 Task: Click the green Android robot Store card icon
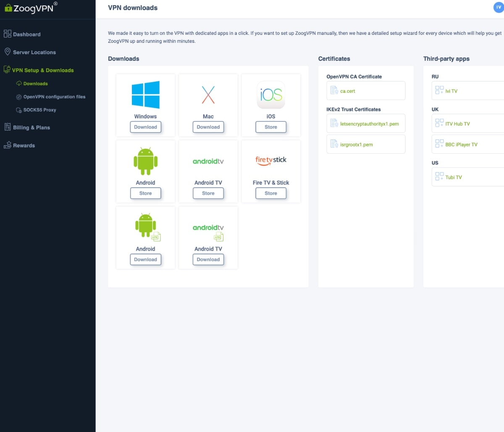(145, 161)
